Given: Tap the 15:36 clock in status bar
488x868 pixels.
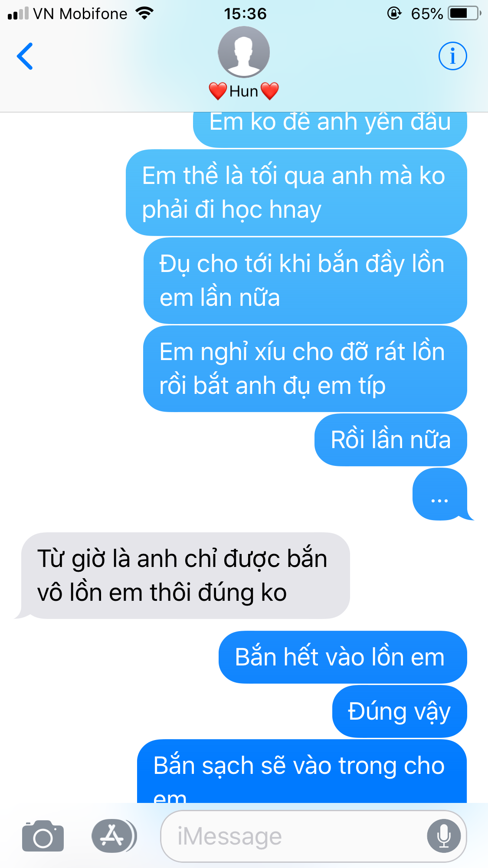Looking at the screenshot, I should click(x=245, y=14).
